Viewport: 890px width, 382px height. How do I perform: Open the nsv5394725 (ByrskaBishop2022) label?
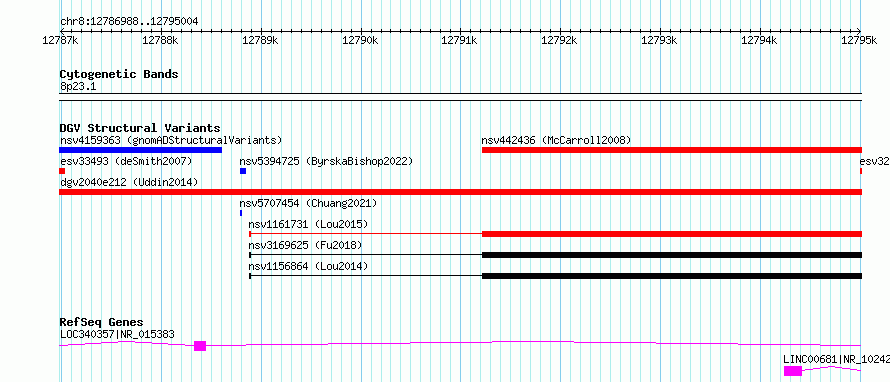pos(326,161)
